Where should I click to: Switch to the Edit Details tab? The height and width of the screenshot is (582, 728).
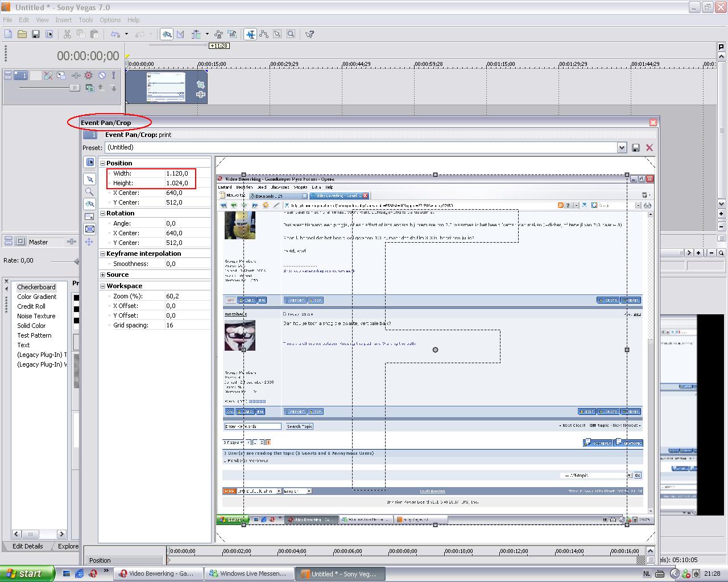[28, 546]
